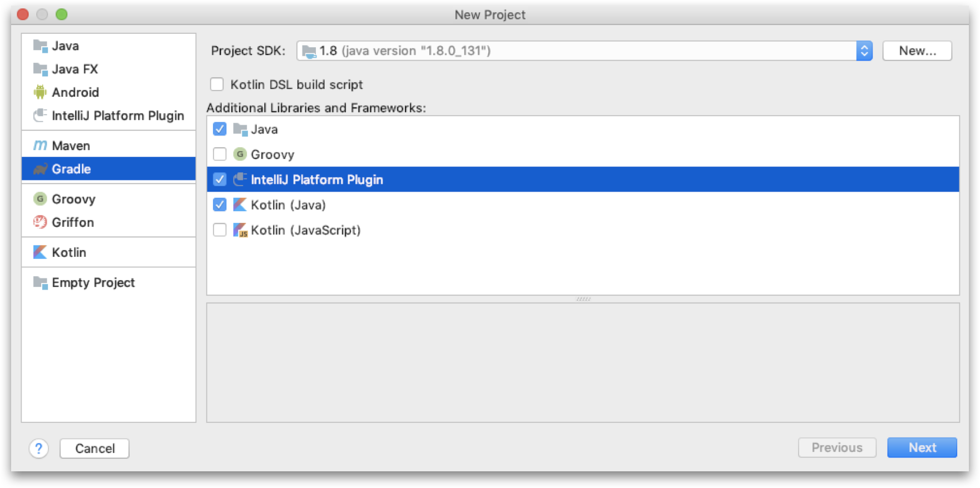Select Maven project type
Image resolution: width=980 pixels, height=488 pixels.
coord(108,146)
